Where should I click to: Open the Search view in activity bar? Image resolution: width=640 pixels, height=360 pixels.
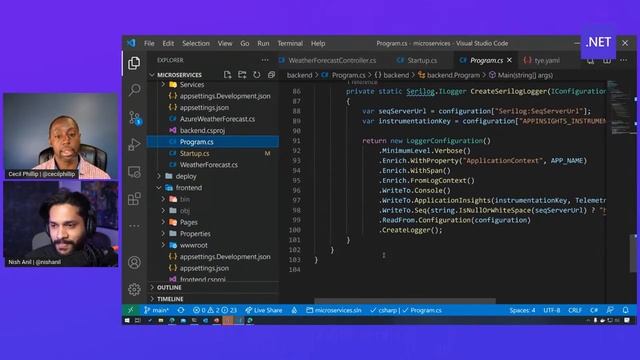(134, 90)
